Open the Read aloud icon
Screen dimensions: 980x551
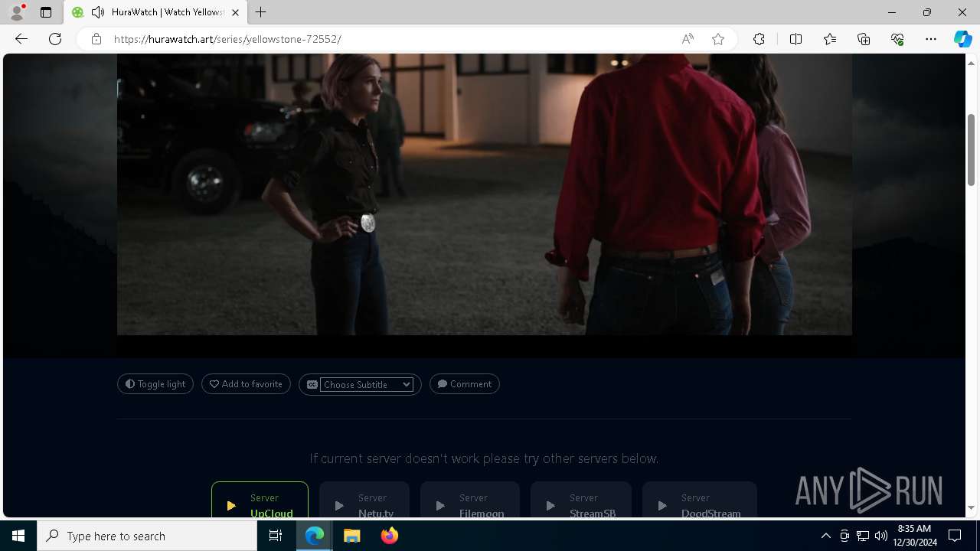[x=688, y=39]
